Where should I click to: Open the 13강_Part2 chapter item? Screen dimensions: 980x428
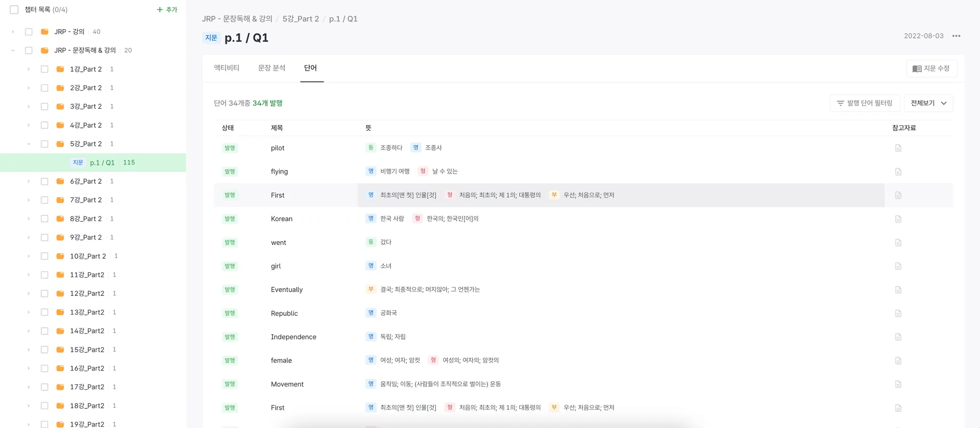[87, 312]
